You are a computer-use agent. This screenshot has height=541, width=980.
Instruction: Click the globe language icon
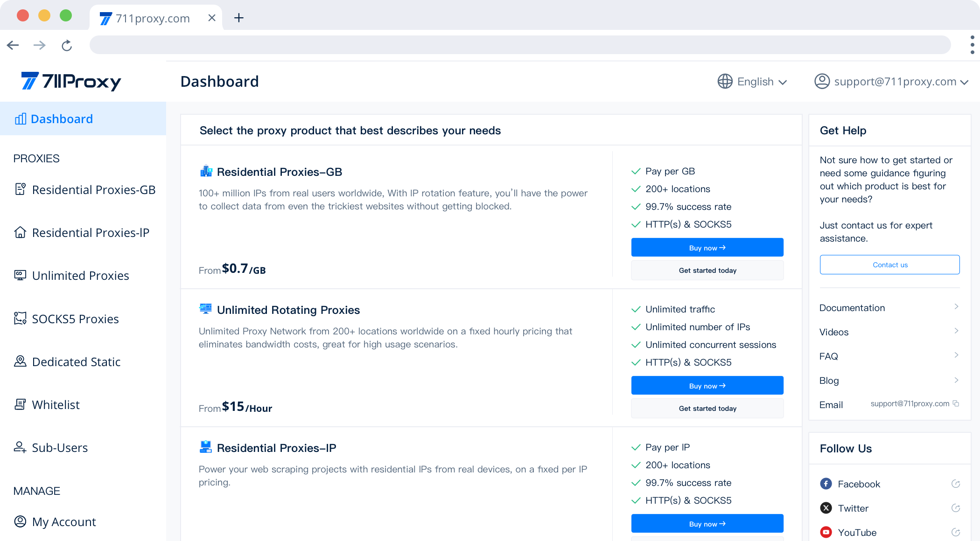(x=725, y=81)
